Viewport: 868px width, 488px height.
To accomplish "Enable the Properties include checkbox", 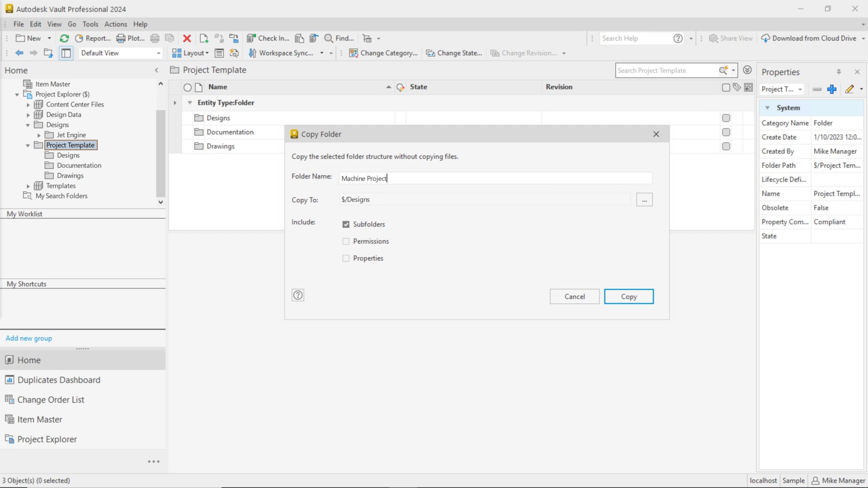I will [346, 258].
